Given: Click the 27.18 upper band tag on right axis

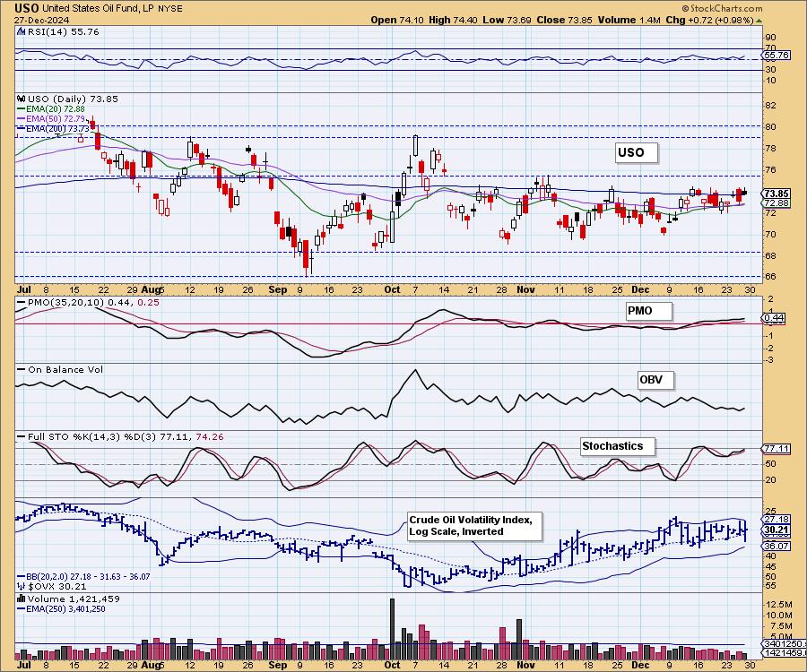Looking at the screenshot, I should pos(776,520).
